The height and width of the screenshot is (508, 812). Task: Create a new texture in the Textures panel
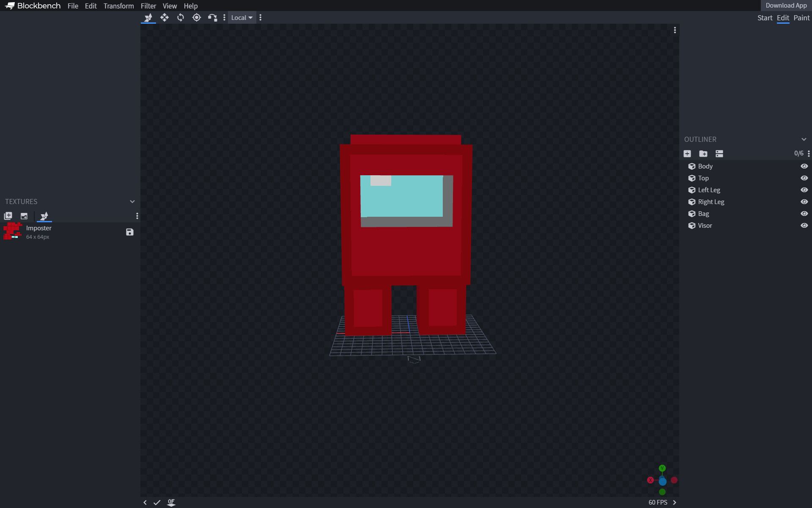tap(8, 216)
